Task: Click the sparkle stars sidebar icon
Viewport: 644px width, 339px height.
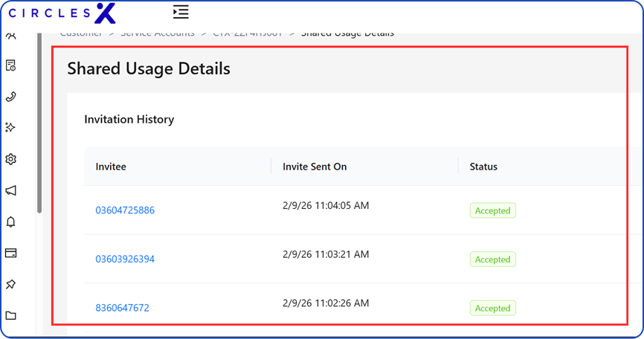Action: pos(11,128)
